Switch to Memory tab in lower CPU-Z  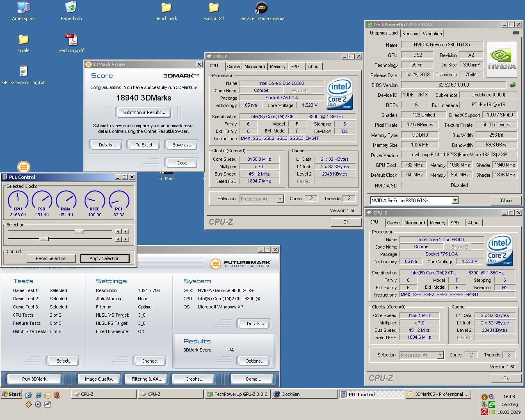tap(438, 223)
